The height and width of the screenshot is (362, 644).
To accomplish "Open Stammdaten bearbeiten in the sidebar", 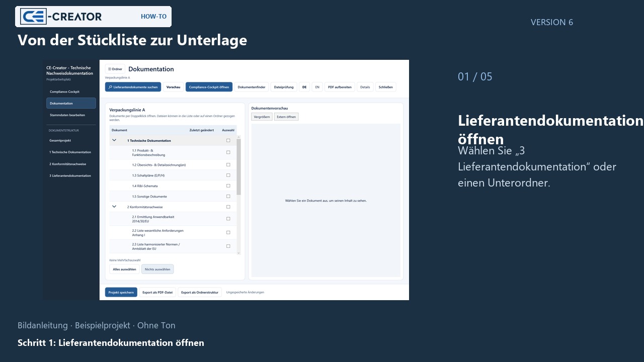I will (71, 115).
